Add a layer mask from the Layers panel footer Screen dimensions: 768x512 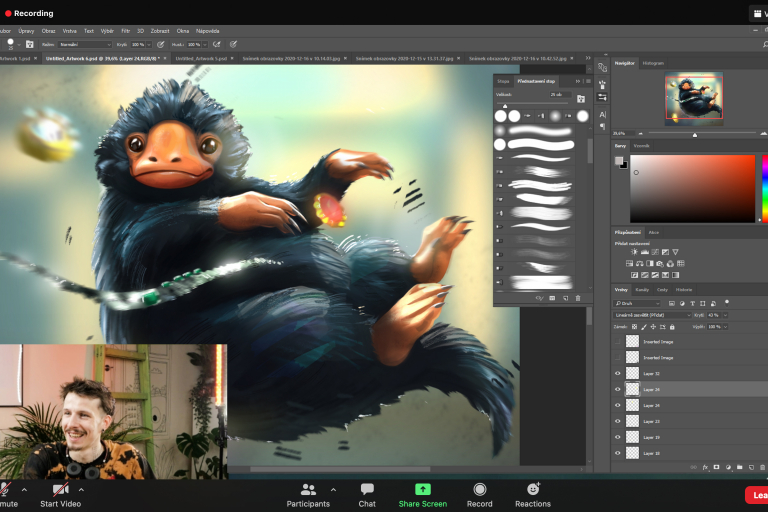[x=717, y=466]
